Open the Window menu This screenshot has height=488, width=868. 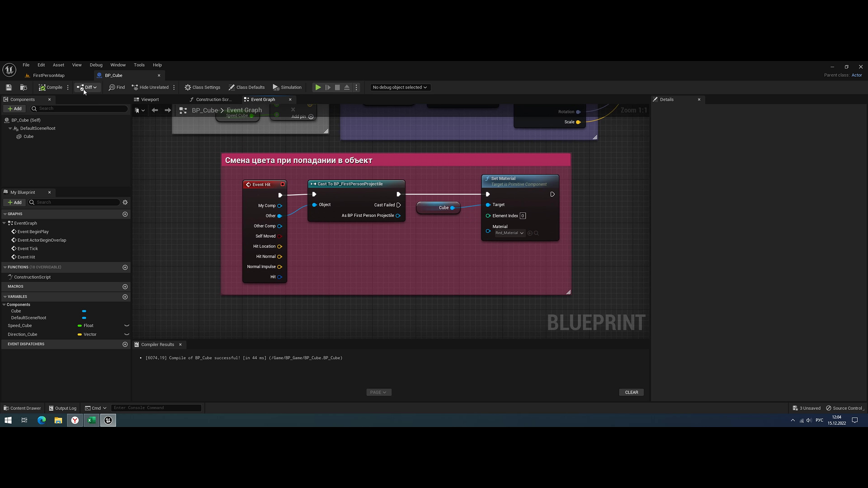(118, 65)
